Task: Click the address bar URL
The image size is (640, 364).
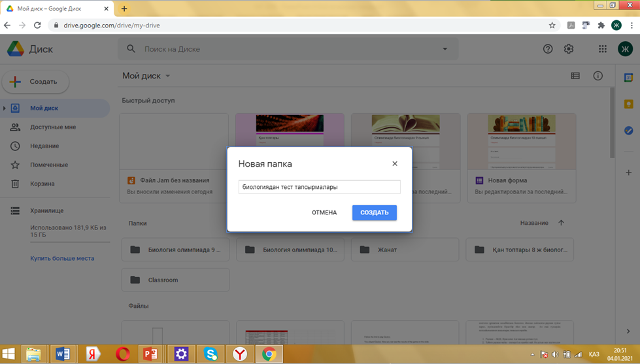Action: 111,25
